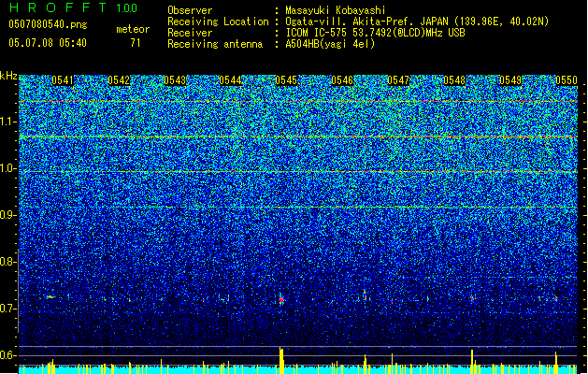Click the tall yellow power spike below 0545
588x374 pixels.
pyautogui.click(x=281, y=361)
